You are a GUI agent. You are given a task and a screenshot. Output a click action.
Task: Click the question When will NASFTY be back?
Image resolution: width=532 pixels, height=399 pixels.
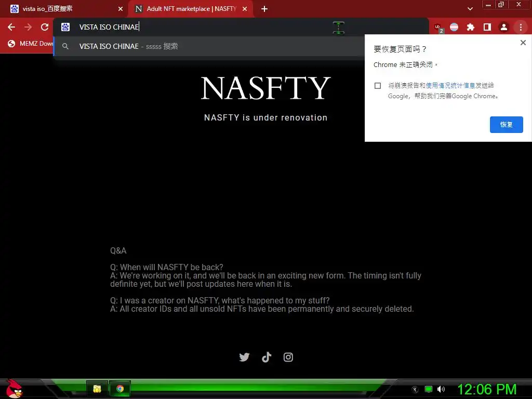pyautogui.click(x=167, y=268)
